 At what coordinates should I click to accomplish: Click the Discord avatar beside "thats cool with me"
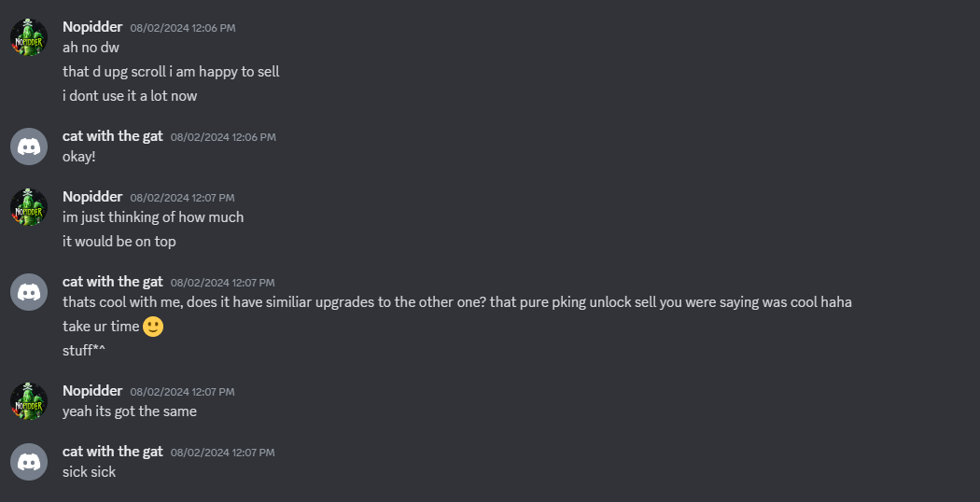[x=29, y=292]
